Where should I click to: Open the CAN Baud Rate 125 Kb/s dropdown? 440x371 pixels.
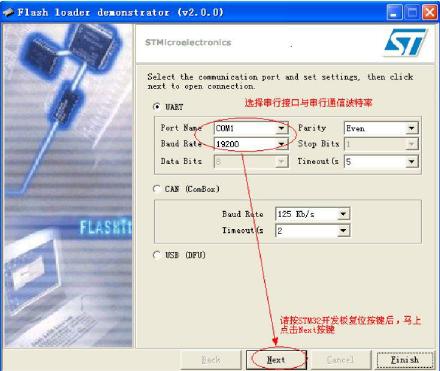pos(312,214)
